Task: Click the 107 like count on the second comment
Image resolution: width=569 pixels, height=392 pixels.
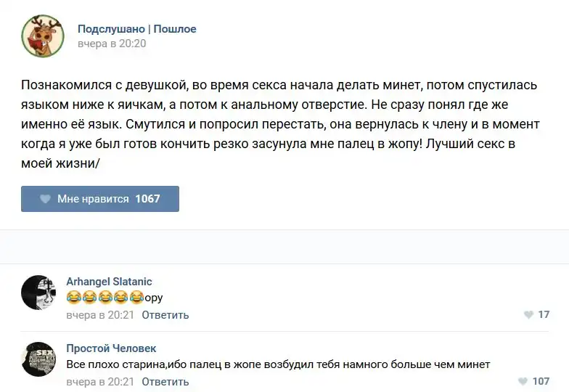Action: tap(541, 382)
